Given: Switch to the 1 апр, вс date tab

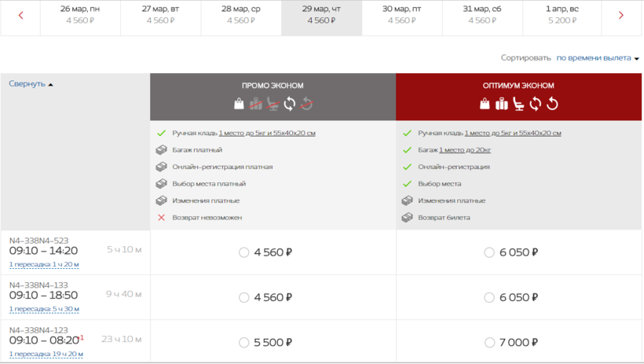Looking at the screenshot, I should [562, 16].
